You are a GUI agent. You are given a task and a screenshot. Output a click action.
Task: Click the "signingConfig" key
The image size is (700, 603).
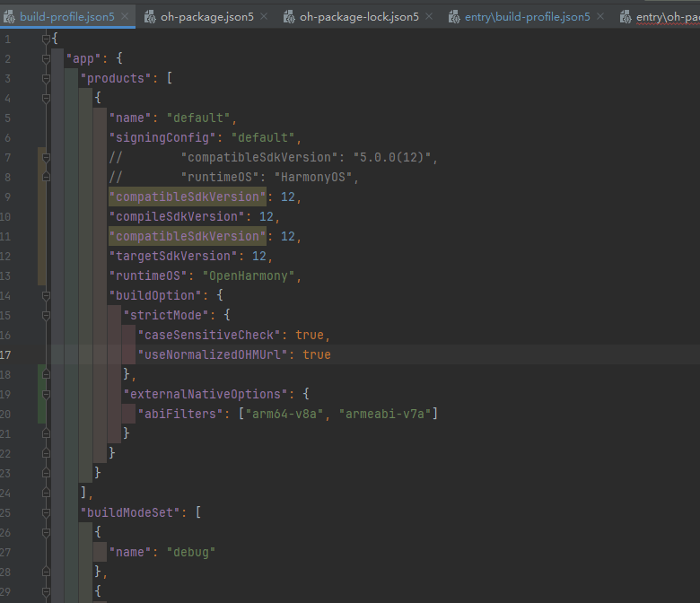(162, 137)
